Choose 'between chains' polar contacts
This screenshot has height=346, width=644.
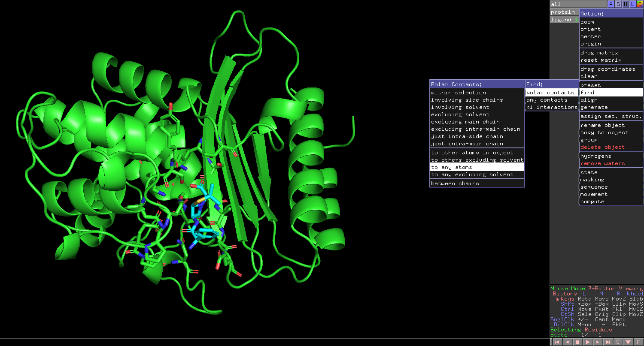(477, 184)
